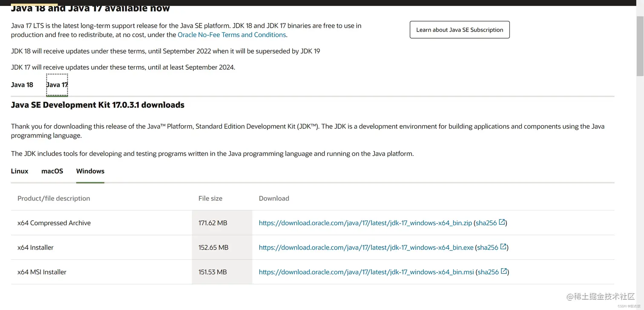Download jdk-17_windows-x64_bin.msi link

366,272
